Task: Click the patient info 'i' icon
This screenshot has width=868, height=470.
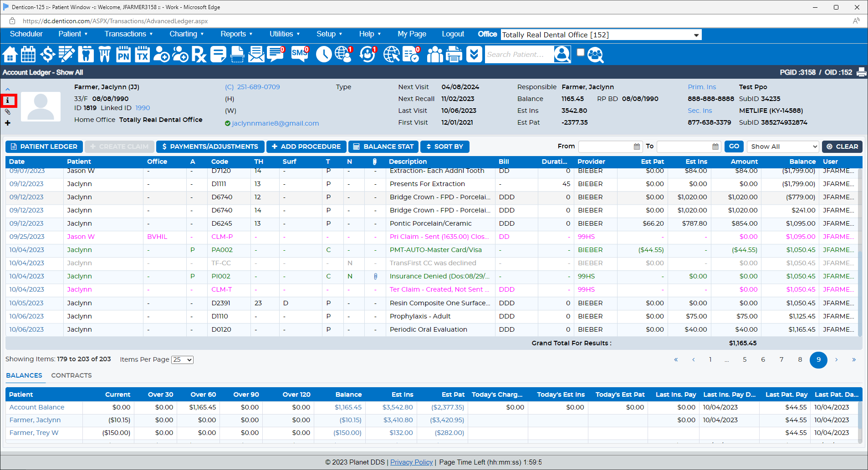Action: coord(8,101)
